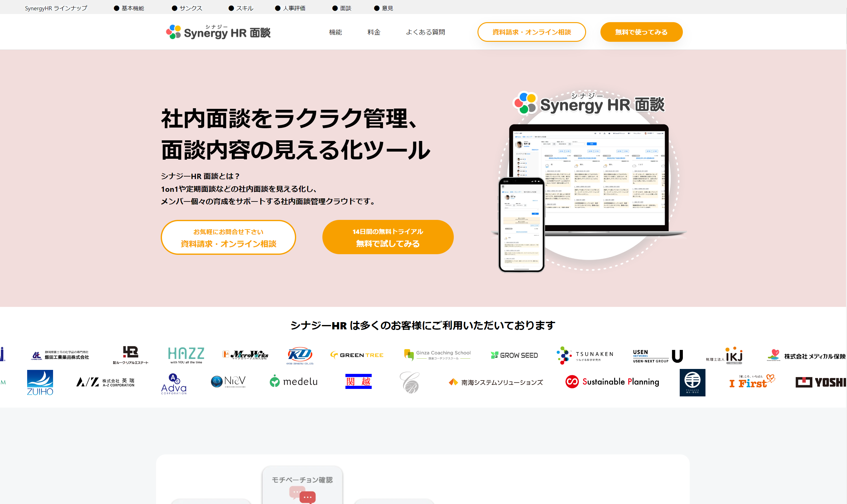The height and width of the screenshot is (504, 847).
Task: Click the Synergy HR 面談 header logo
Action: pos(218,32)
